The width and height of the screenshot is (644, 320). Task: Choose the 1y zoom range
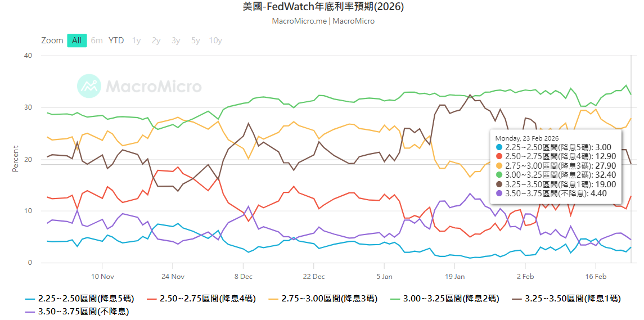[x=137, y=40]
